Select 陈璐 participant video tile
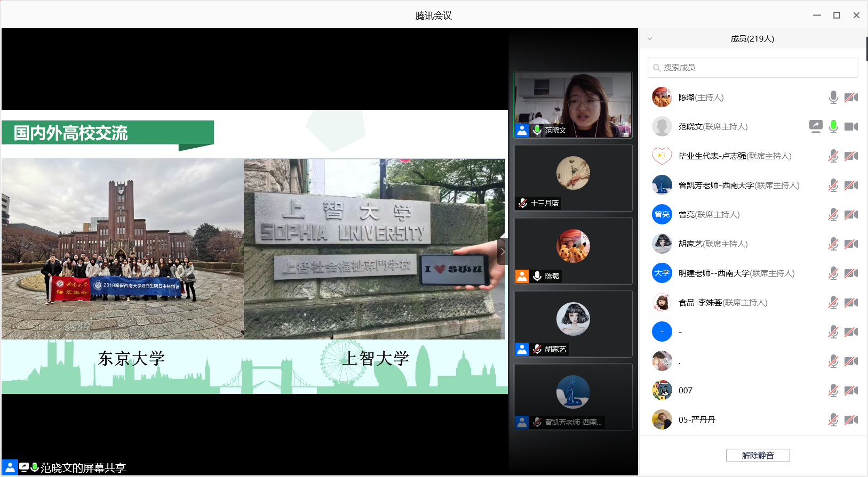The height and width of the screenshot is (477, 868). pyautogui.click(x=572, y=250)
